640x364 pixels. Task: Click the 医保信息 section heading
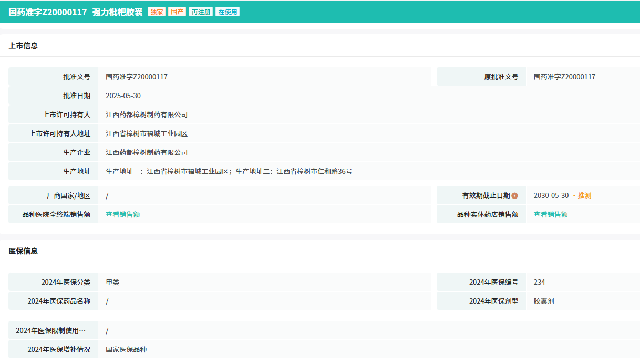point(23,251)
